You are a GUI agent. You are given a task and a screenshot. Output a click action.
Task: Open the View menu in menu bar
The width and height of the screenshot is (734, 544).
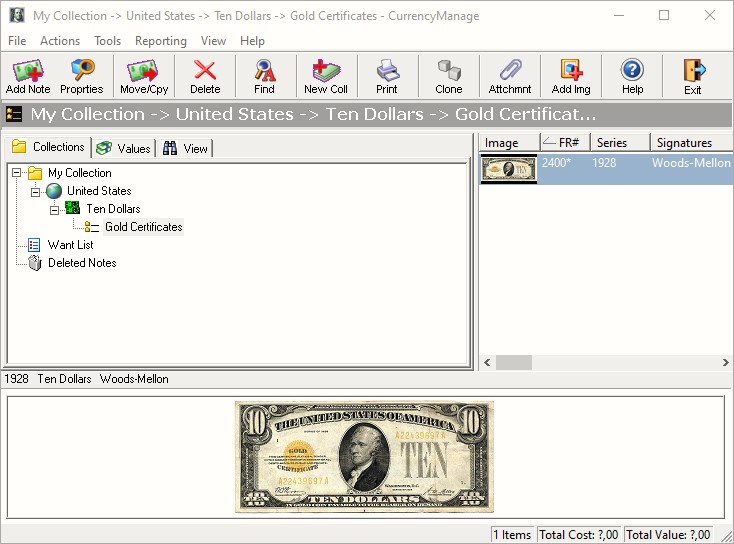coord(213,41)
